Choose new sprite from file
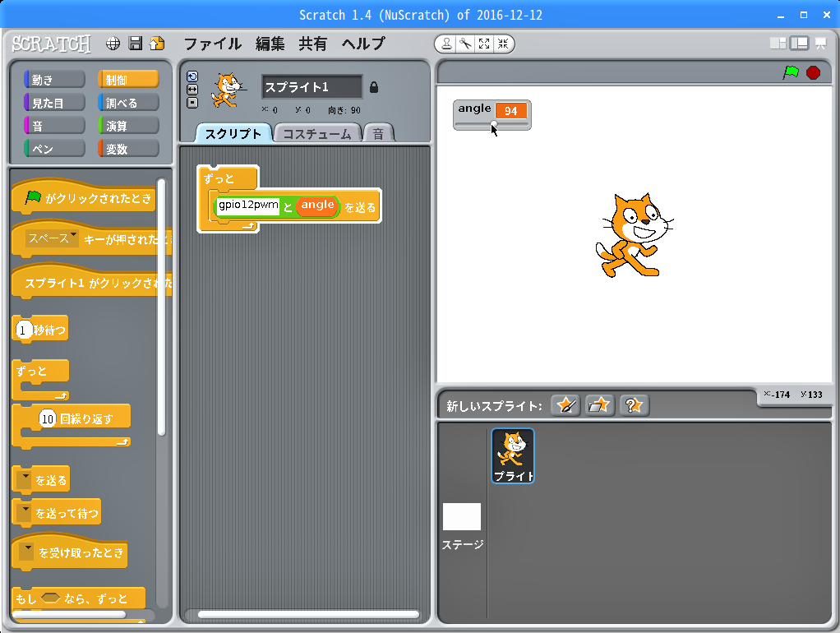Viewport: 840px width, 633px height. pyautogui.click(x=599, y=405)
